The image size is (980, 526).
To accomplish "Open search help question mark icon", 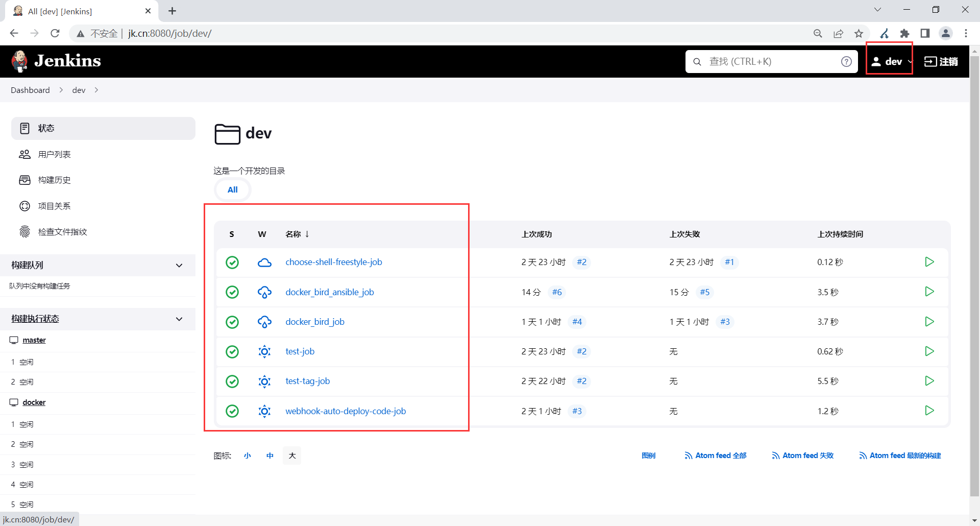I will click(x=846, y=61).
